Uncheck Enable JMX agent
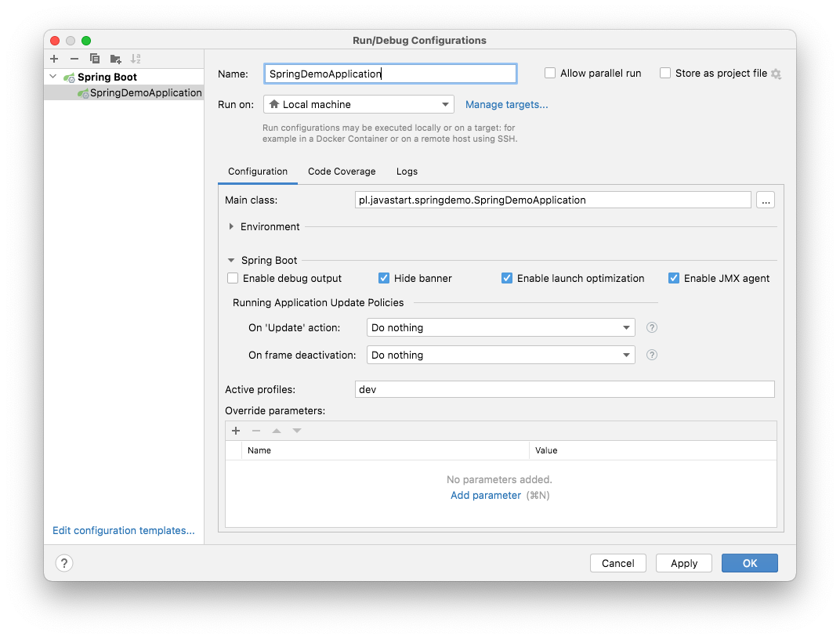The width and height of the screenshot is (840, 639). (x=674, y=278)
